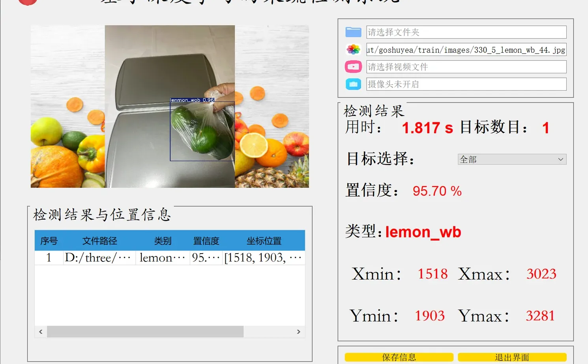
Task: Click the 保存信息 save button
Action: click(x=399, y=357)
